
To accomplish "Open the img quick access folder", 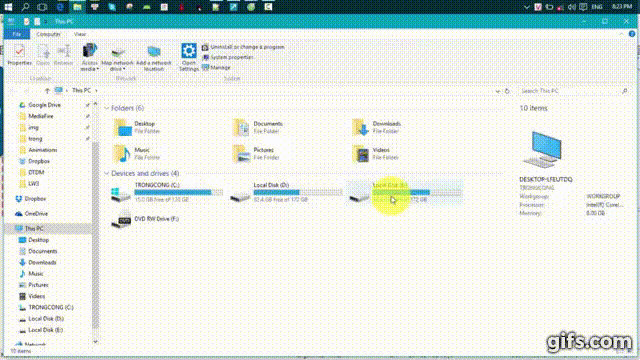I will [x=33, y=128].
